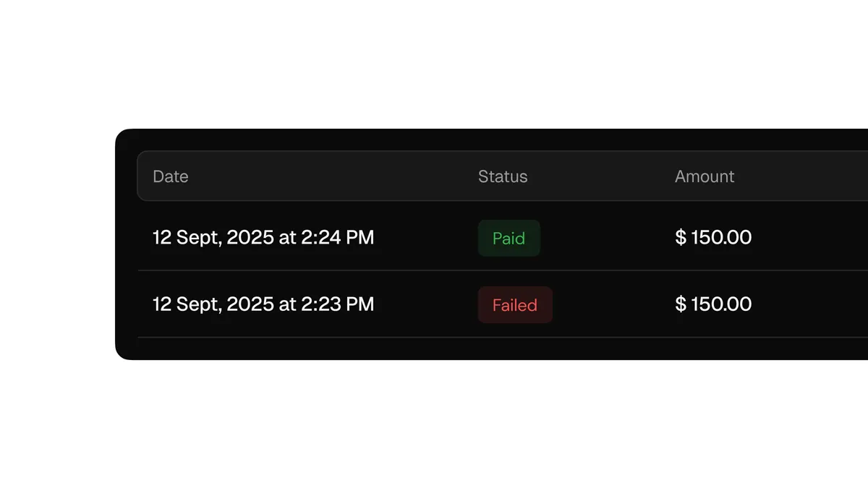This screenshot has height=488, width=868.
Task: Click blank area between Failed badge and amount
Action: [x=613, y=305]
